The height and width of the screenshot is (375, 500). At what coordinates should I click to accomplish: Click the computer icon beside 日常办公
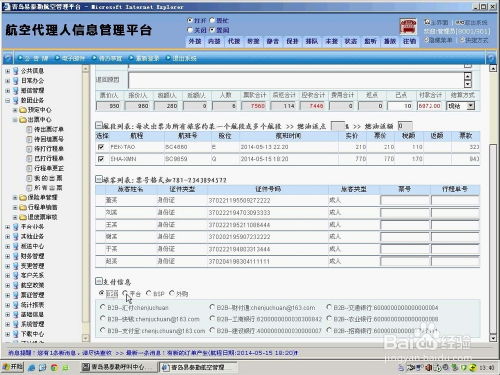(x=16, y=81)
